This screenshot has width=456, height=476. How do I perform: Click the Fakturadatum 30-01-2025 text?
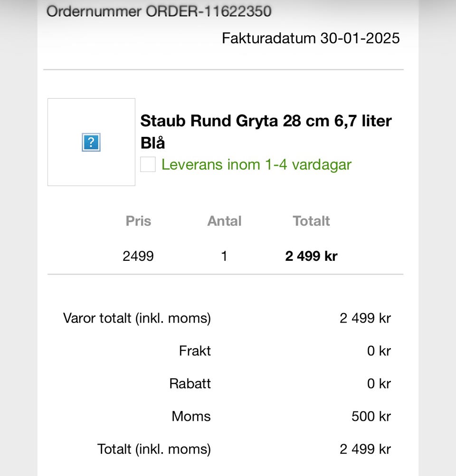pyautogui.click(x=311, y=38)
